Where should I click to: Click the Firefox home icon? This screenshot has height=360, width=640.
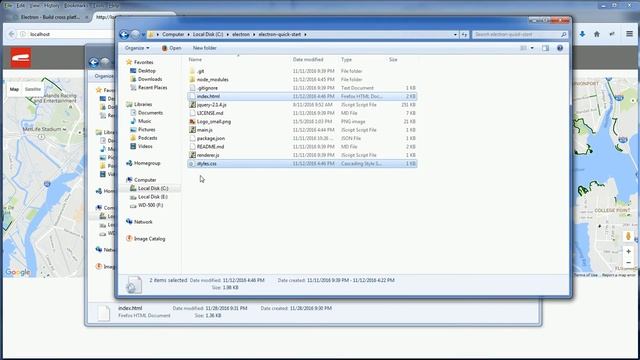click(x=597, y=34)
